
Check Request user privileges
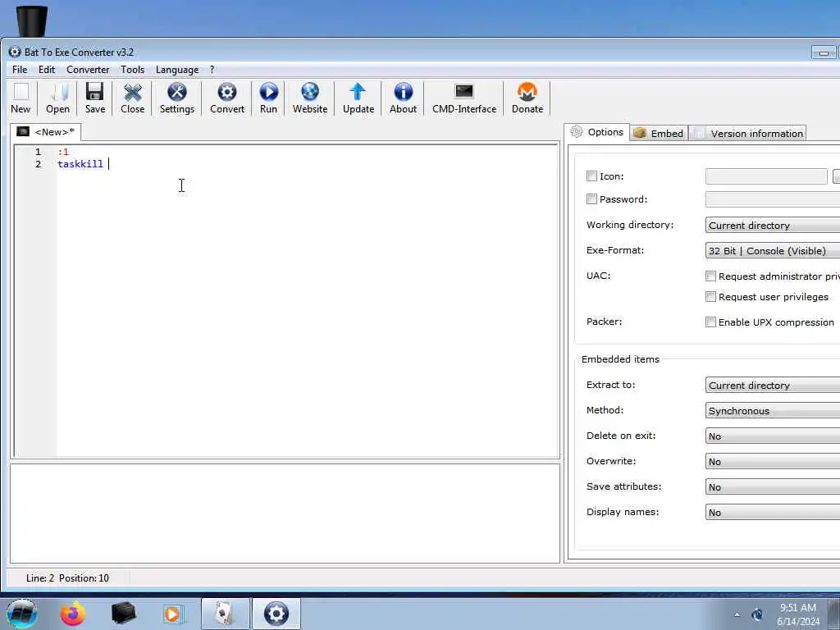point(710,296)
